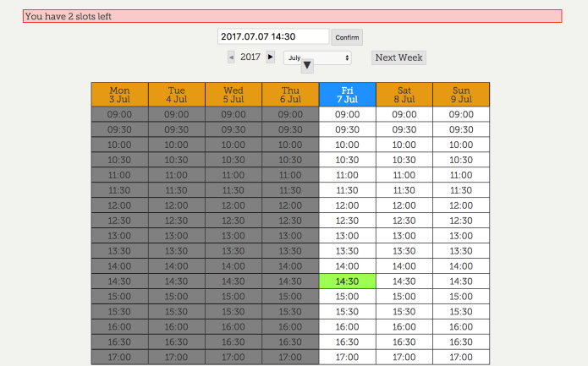Pick the 14:30 slot on Sunday 9 Jul
588x366 pixels.
(x=461, y=281)
